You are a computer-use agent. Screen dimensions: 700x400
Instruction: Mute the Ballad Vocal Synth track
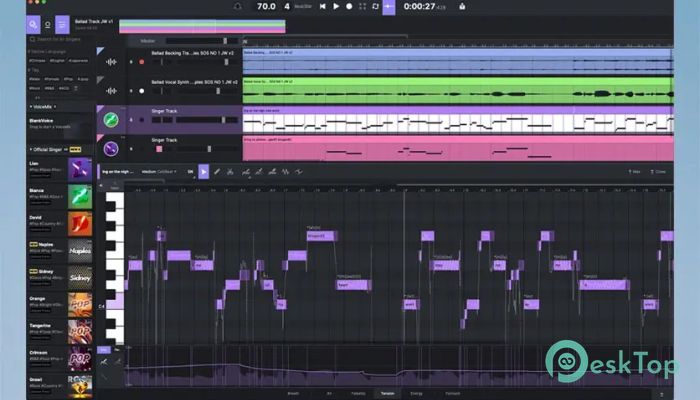(x=131, y=91)
